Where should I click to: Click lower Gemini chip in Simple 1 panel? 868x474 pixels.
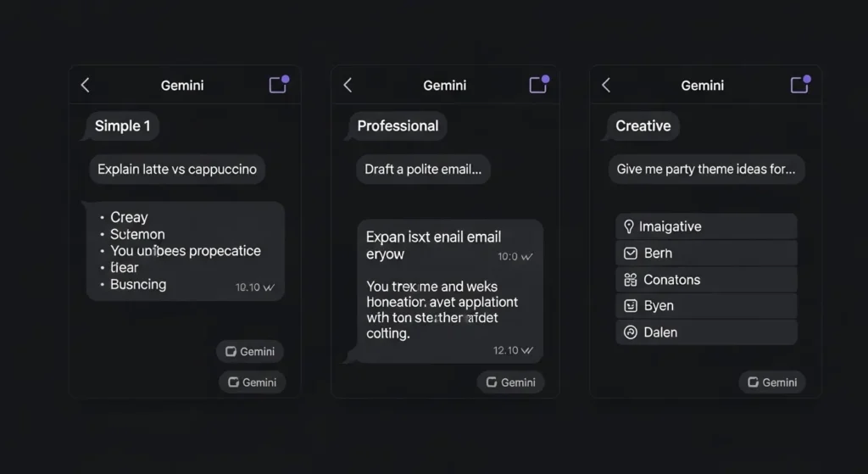tap(252, 382)
